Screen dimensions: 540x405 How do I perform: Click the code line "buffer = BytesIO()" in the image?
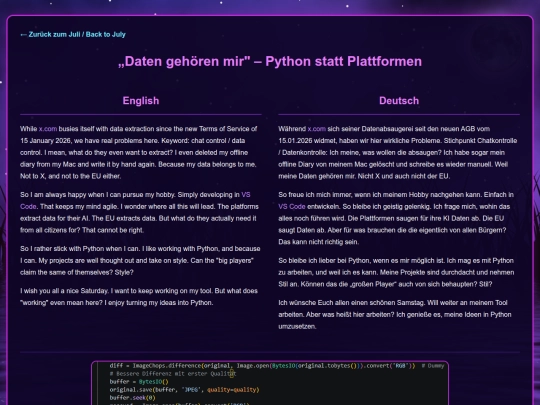139,382
